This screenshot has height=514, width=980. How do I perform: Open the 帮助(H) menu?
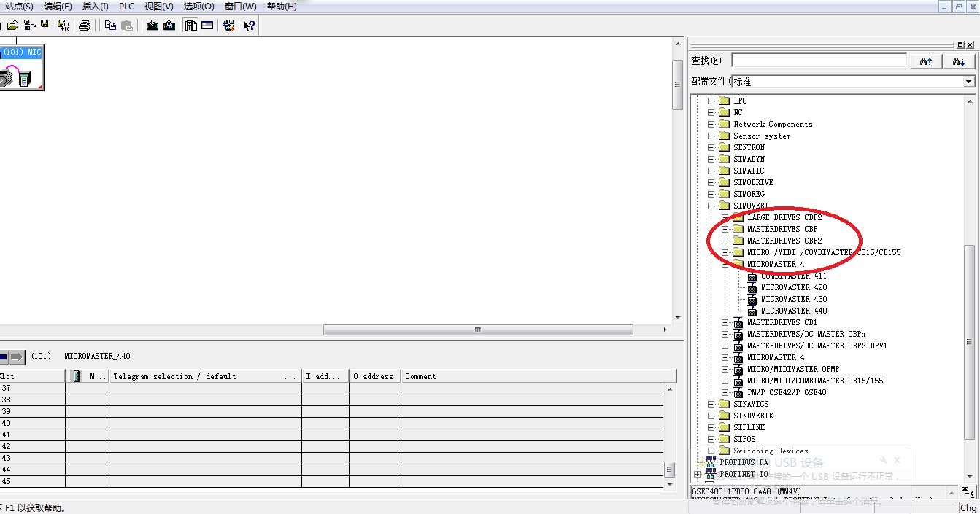(282, 6)
